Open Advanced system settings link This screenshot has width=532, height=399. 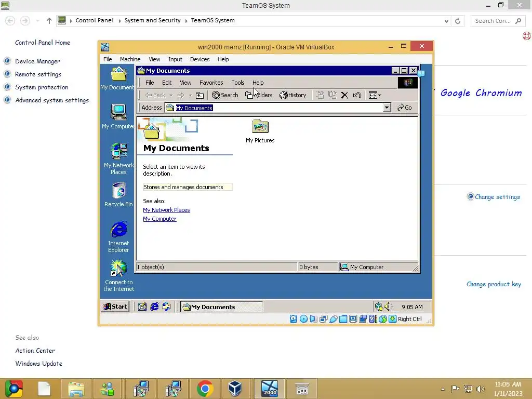tap(52, 100)
